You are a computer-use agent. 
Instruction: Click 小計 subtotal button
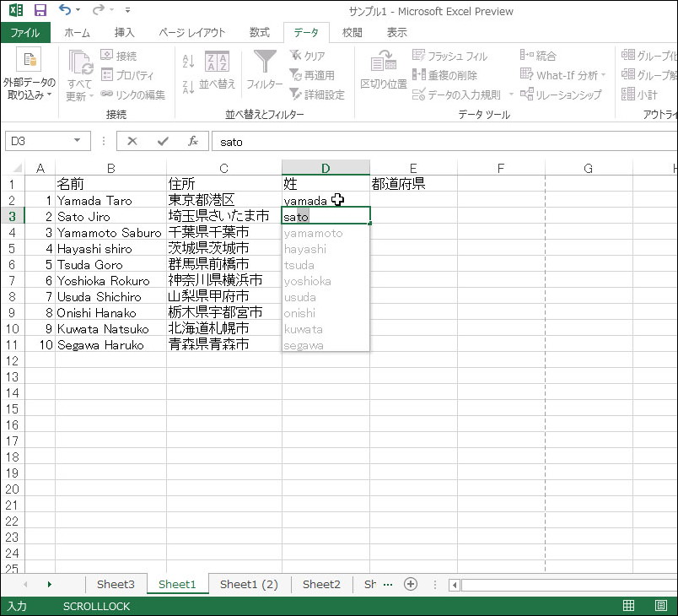pos(639,94)
